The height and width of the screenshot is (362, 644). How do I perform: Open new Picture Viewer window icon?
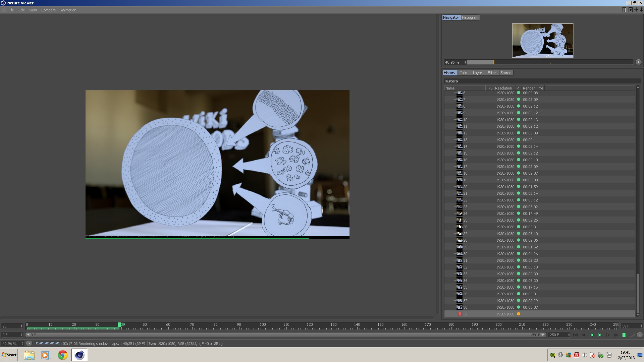[630, 10]
